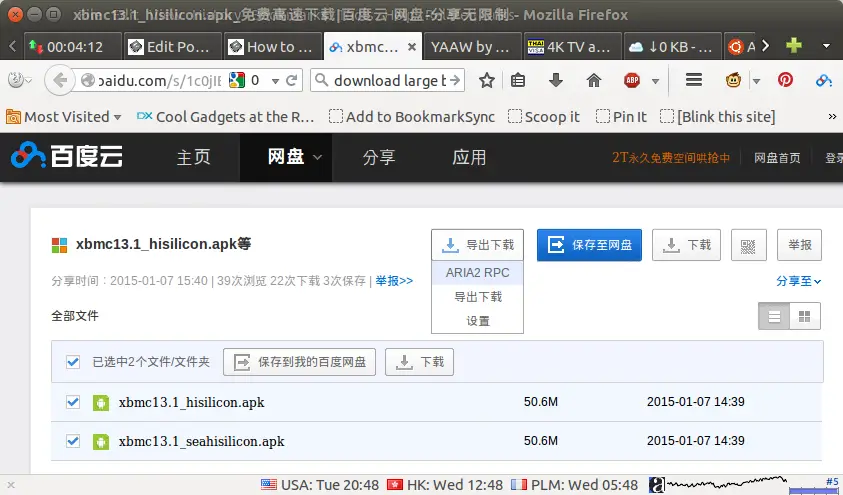Click the search magnifier icon
Screen dimensions: 843x495
coord(322,81)
